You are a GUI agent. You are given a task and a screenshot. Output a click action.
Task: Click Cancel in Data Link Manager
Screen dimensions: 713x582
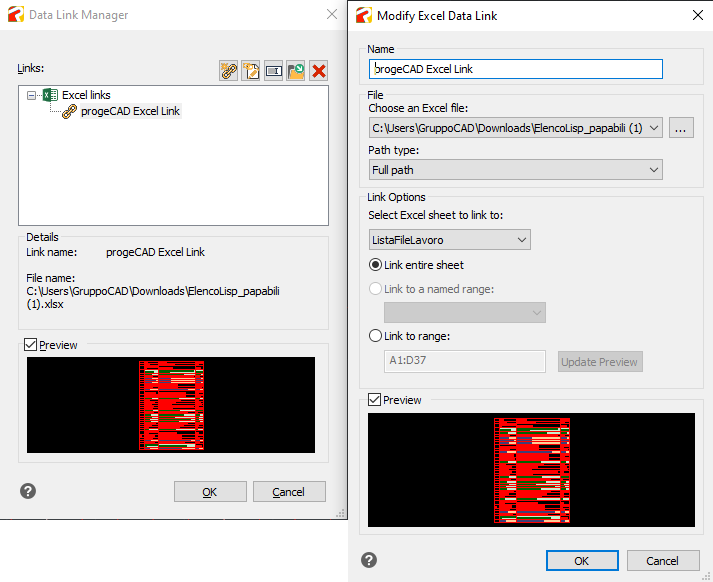(x=289, y=492)
